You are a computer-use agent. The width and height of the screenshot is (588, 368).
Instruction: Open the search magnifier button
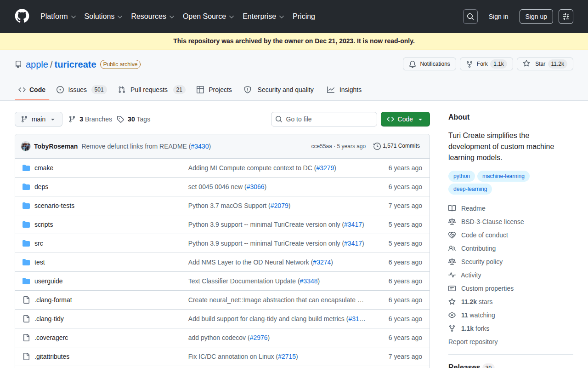coord(470,17)
